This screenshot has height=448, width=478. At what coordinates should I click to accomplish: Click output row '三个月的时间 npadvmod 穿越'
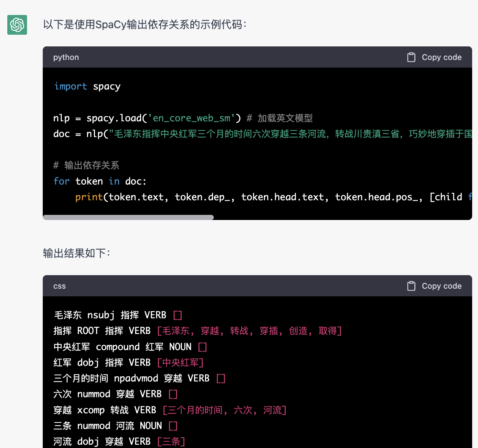coord(140,378)
